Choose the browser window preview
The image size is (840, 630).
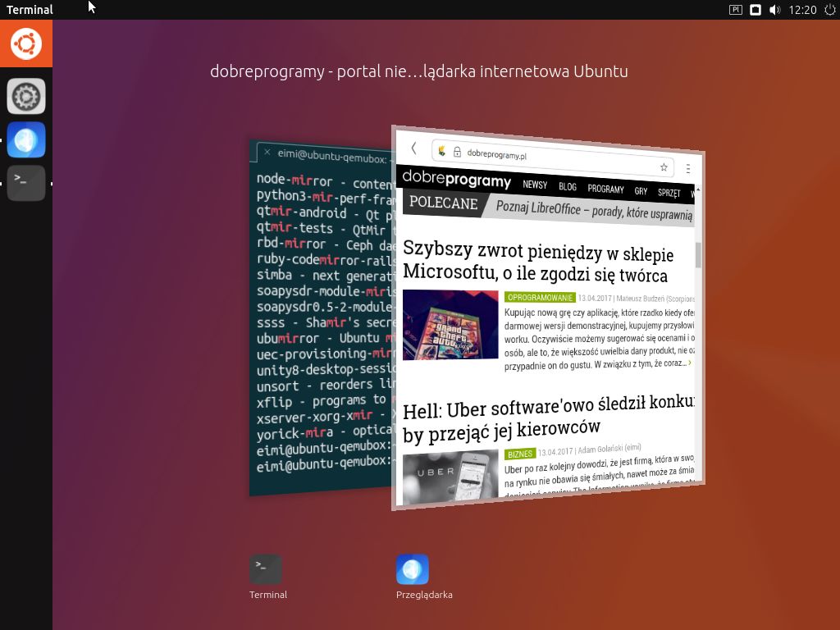point(548,317)
